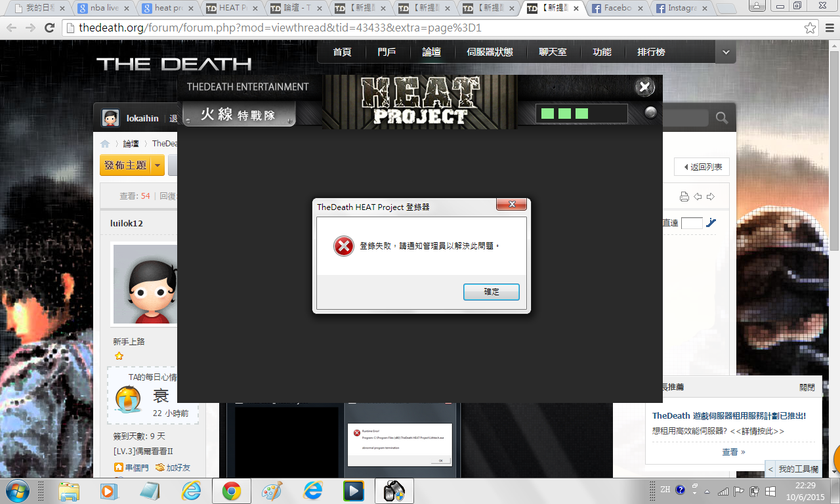Open the 伺服器狀態 nav menu item
This screenshot has width=840, height=504.
point(490,52)
